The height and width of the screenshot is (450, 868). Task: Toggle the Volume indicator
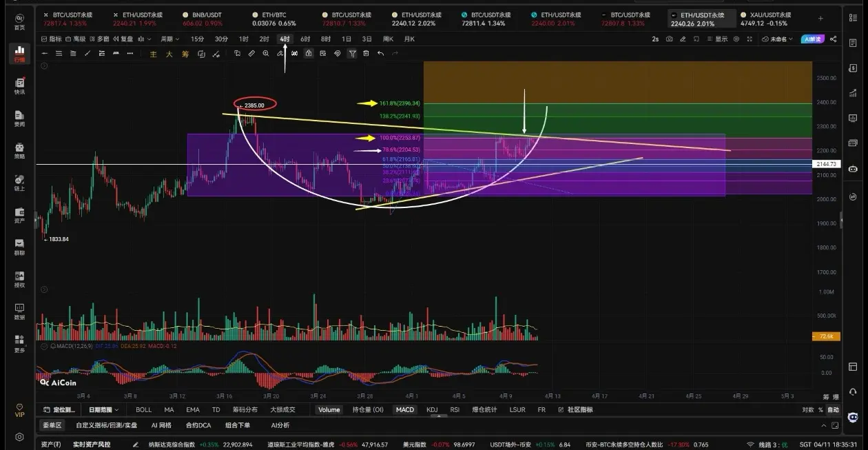329,409
